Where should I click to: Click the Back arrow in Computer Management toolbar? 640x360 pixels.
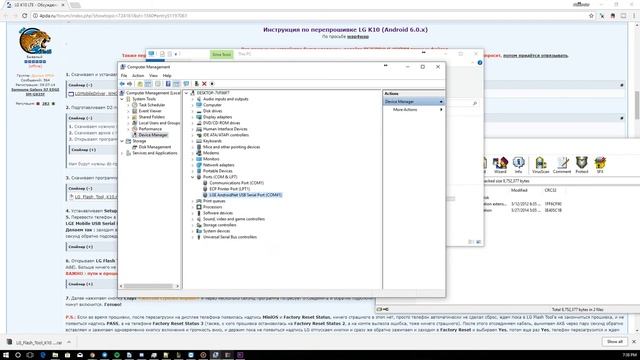[x=122, y=84]
